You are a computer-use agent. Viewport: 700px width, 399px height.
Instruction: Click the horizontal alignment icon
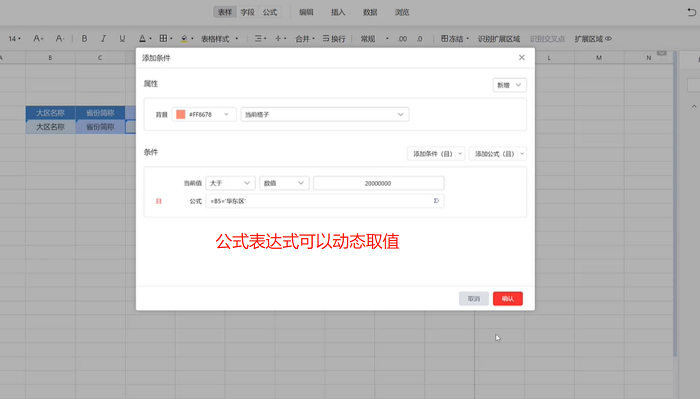[x=258, y=39]
